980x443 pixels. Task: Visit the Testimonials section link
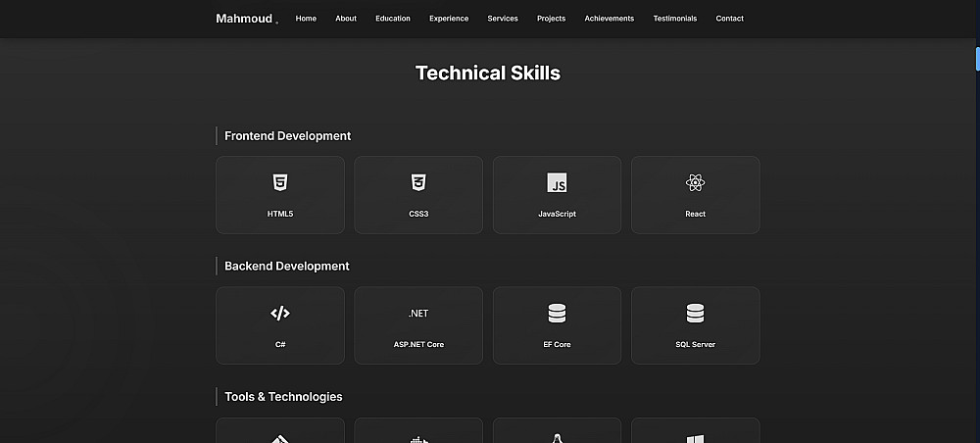(x=675, y=19)
